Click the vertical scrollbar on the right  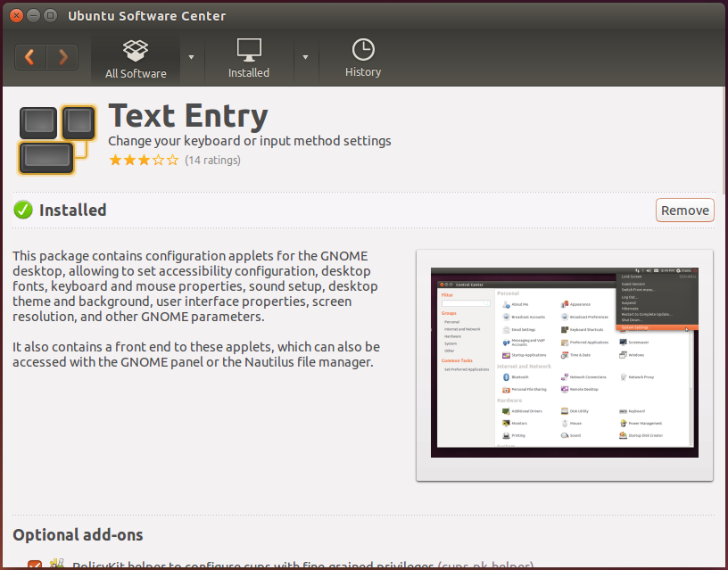click(725, 139)
